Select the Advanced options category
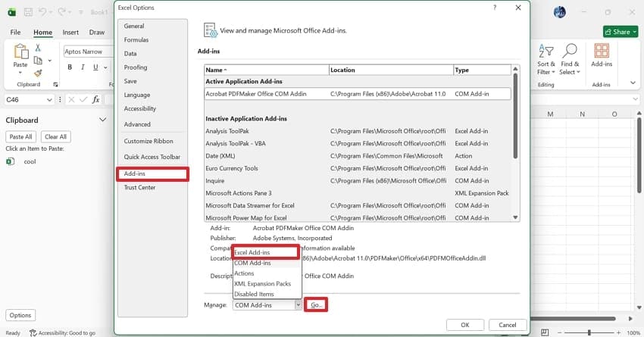Viewport: 644px width, 337px height. coord(152,124)
